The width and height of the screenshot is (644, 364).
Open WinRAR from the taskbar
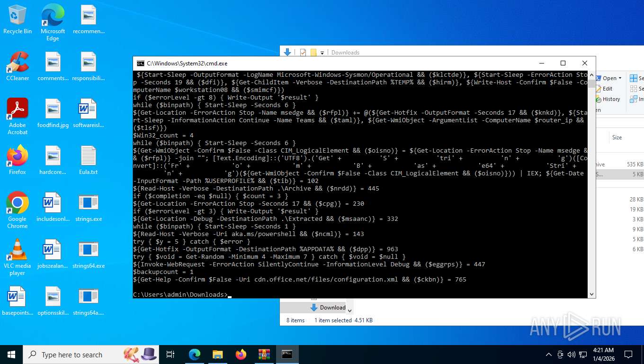point(264,355)
